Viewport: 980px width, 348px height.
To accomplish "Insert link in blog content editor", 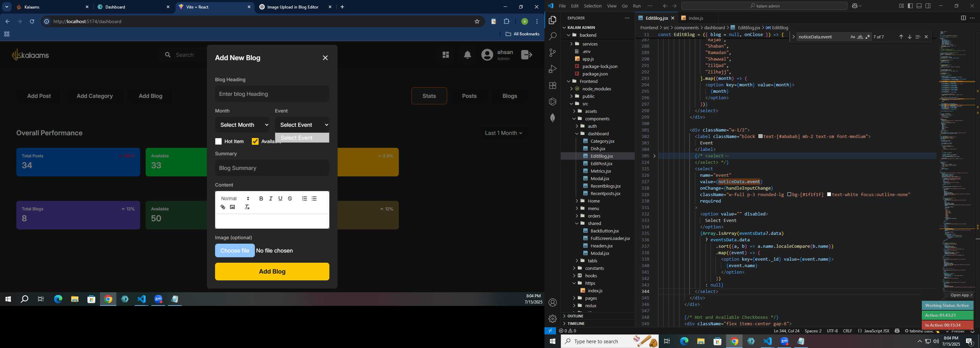I will pyautogui.click(x=223, y=207).
